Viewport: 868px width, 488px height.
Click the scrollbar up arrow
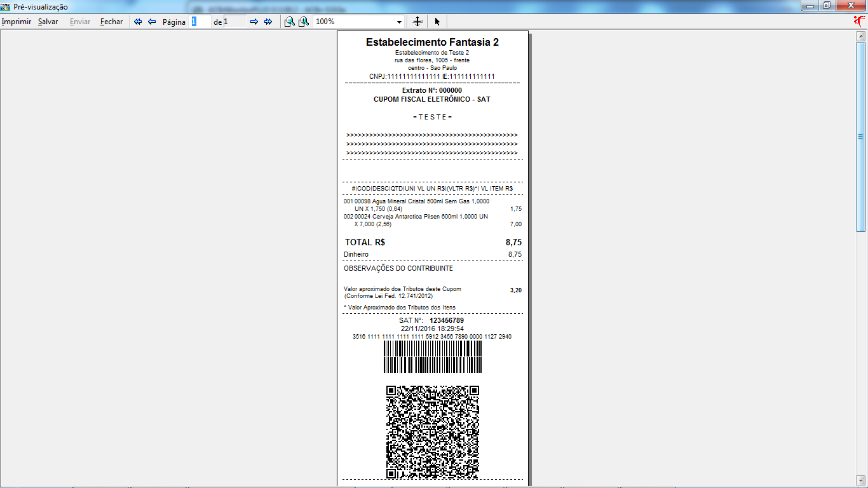pos(861,35)
